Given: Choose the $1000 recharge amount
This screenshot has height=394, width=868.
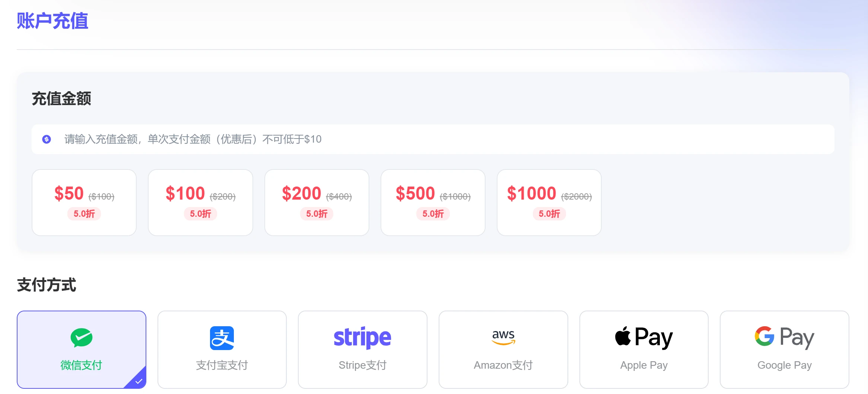Looking at the screenshot, I should 549,203.
